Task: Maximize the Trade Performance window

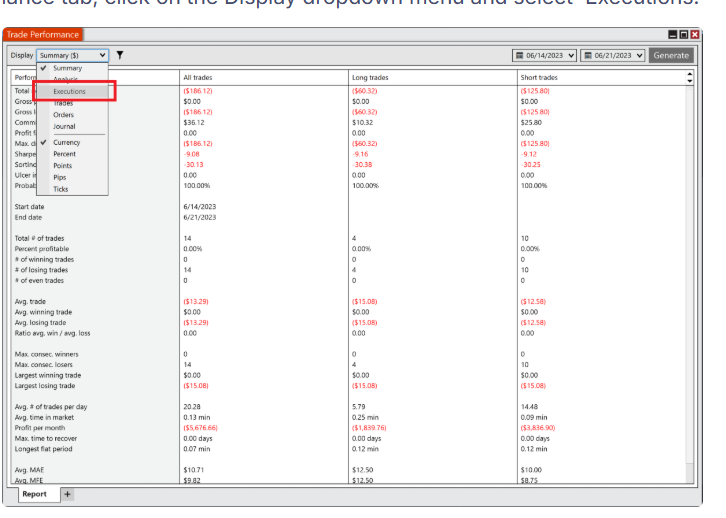Action: [x=684, y=35]
